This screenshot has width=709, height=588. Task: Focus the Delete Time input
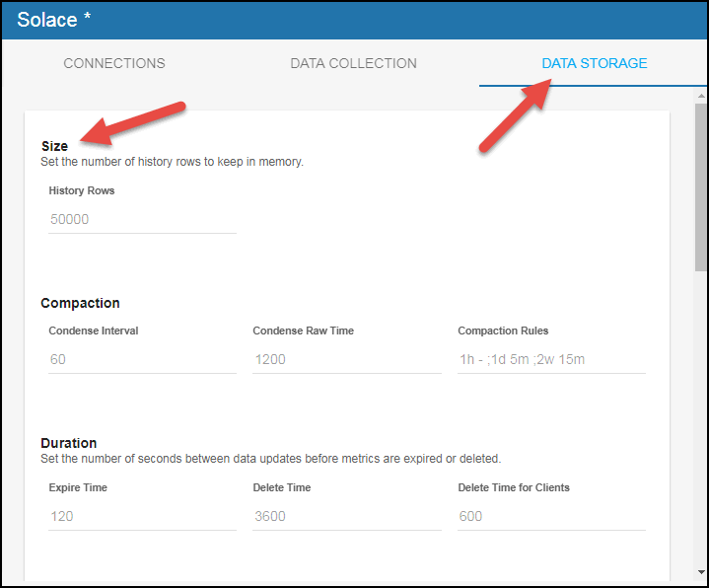point(346,516)
